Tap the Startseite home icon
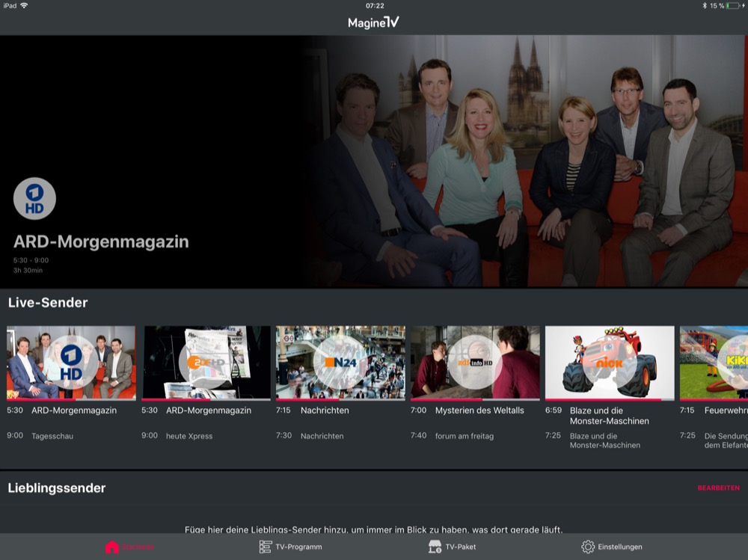Viewport: 748px width, 560px height. pos(111,547)
